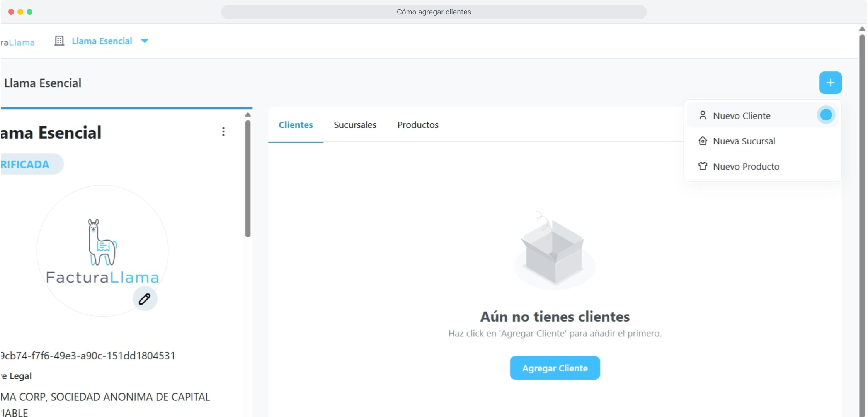Click the FacturaLlama logo link
The image size is (868, 417).
[x=17, y=42]
